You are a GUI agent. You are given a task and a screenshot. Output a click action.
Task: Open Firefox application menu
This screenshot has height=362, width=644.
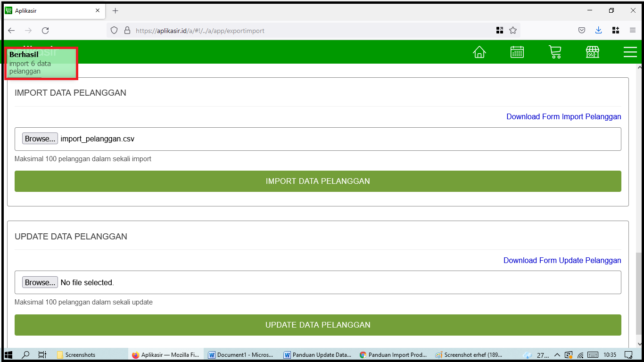point(633,31)
